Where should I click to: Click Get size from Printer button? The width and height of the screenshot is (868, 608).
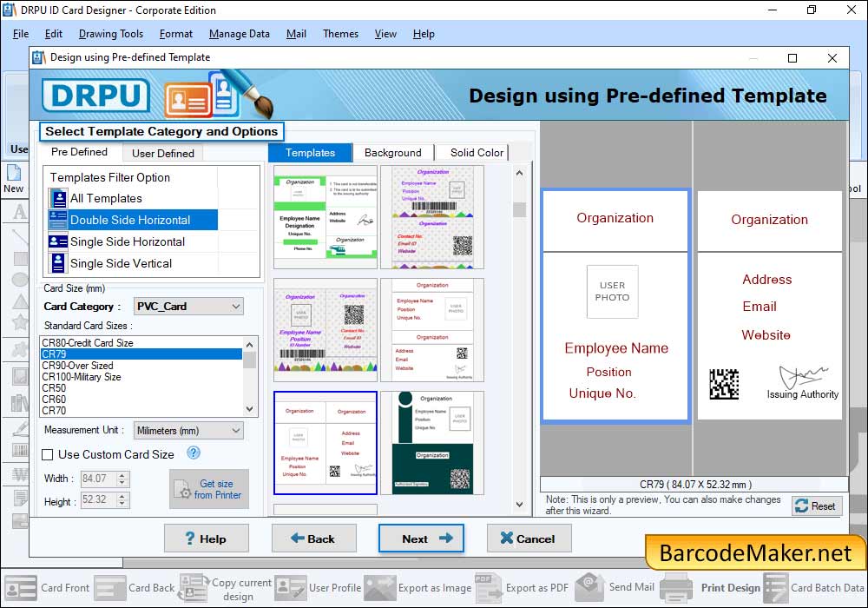[208, 490]
